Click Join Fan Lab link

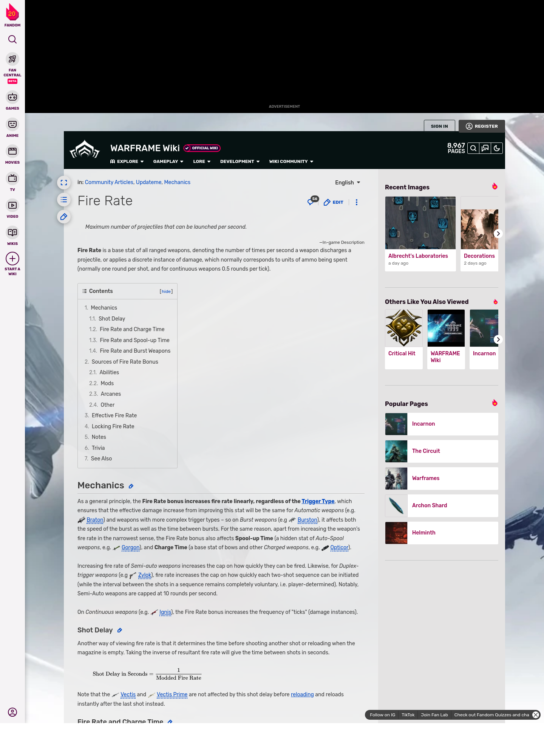pyautogui.click(x=434, y=715)
